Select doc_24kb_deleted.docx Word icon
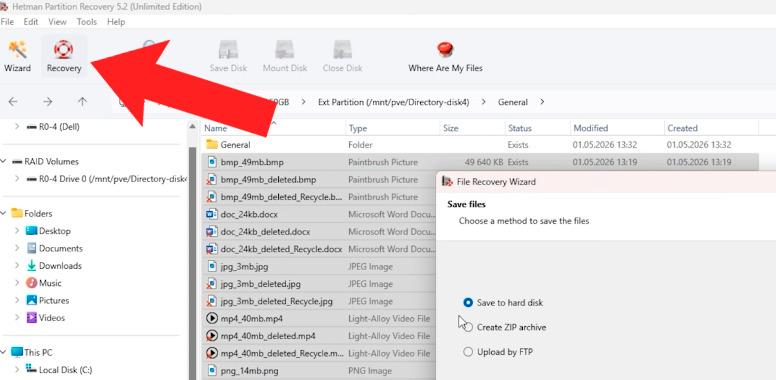The height and width of the screenshot is (380, 776). (212, 232)
